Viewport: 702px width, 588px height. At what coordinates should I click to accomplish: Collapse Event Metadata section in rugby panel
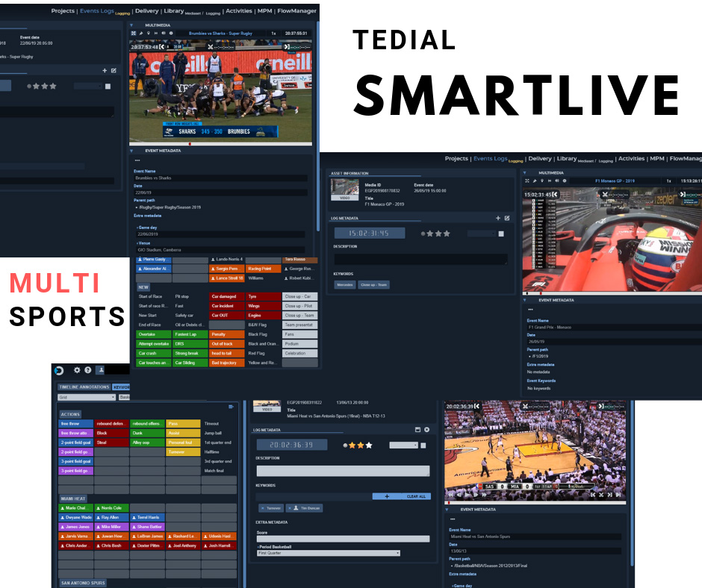pyautogui.click(x=131, y=151)
